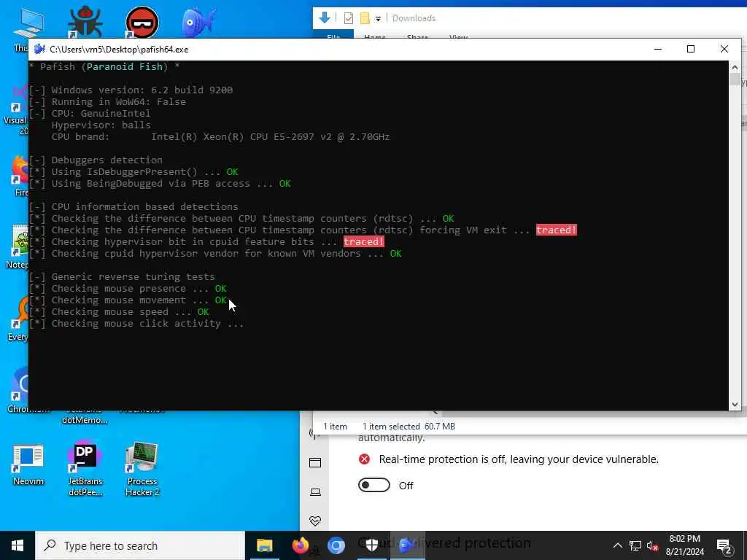The width and height of the screenshot is (747, 560).
Task: Open Firefox from the taskbar
Action: pyautogui.click(x=300, y=545)
